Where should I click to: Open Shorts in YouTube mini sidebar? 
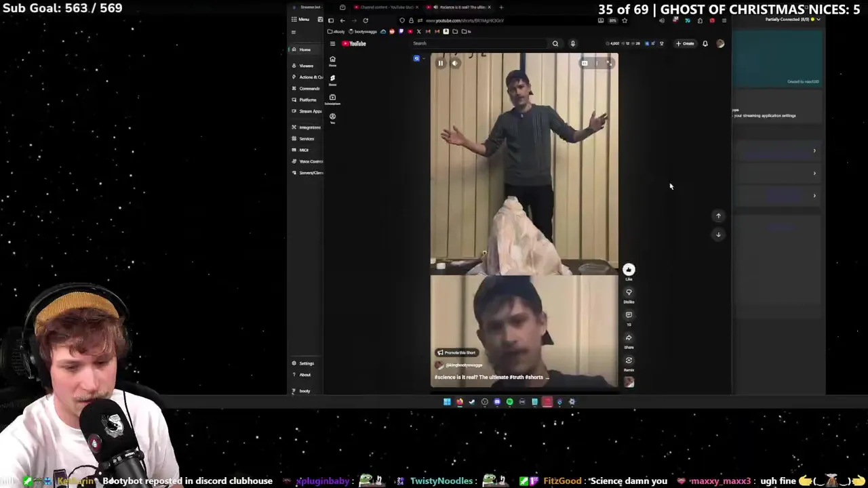click(x=332, y=80)
